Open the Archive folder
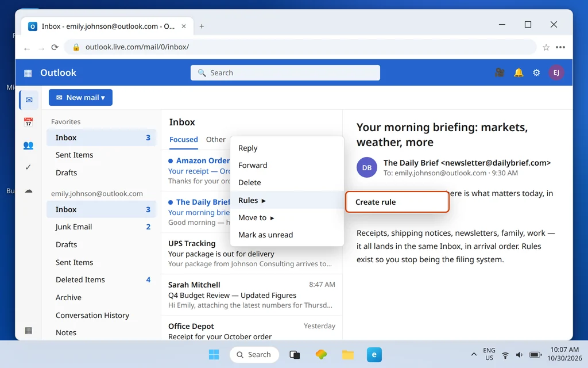This screenshot has width=588, height=368. coord(101,297)
